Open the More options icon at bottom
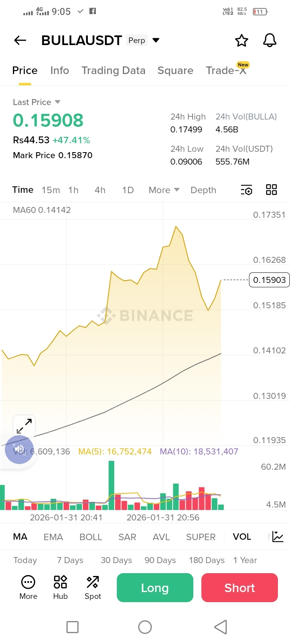 [x=28, y=587]
